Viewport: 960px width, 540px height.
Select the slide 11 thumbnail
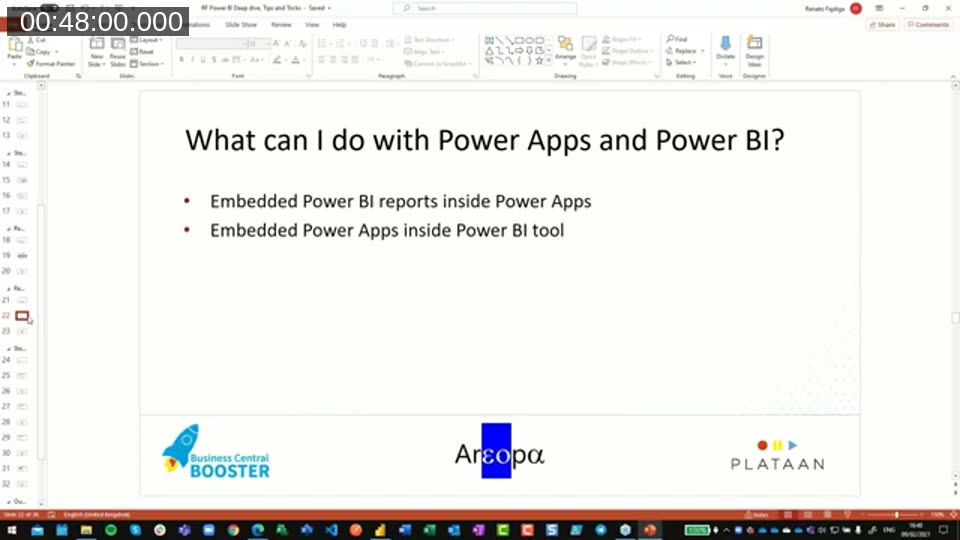[21, 105]
